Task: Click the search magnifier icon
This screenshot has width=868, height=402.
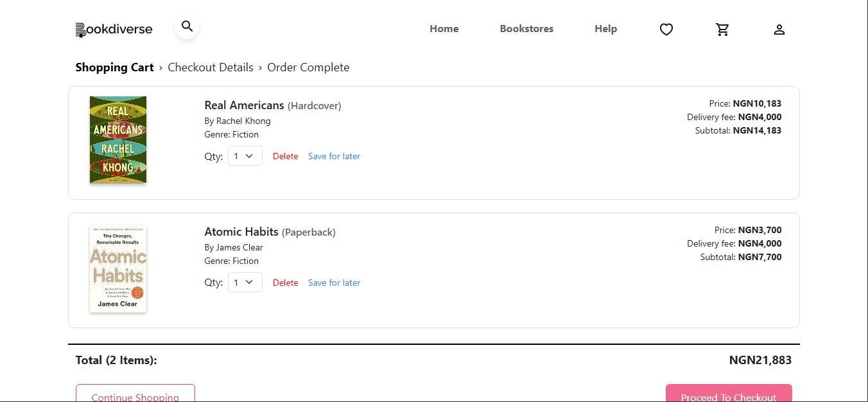Action: (187, 26)
